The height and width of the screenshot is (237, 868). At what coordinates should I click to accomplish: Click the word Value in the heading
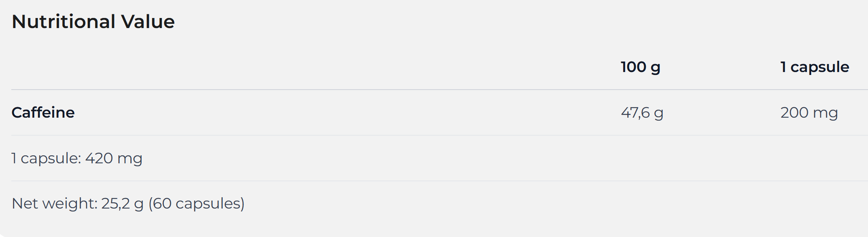coord(148,22)
